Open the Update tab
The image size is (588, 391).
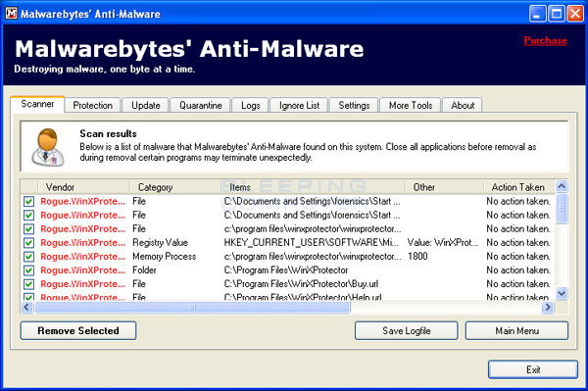coord(145,105)
